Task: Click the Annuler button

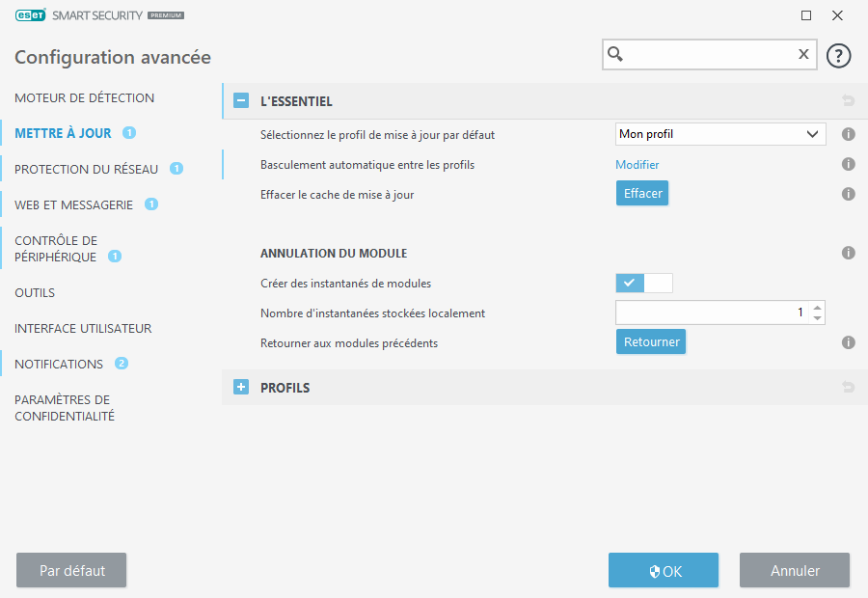Action: point(795,570)
